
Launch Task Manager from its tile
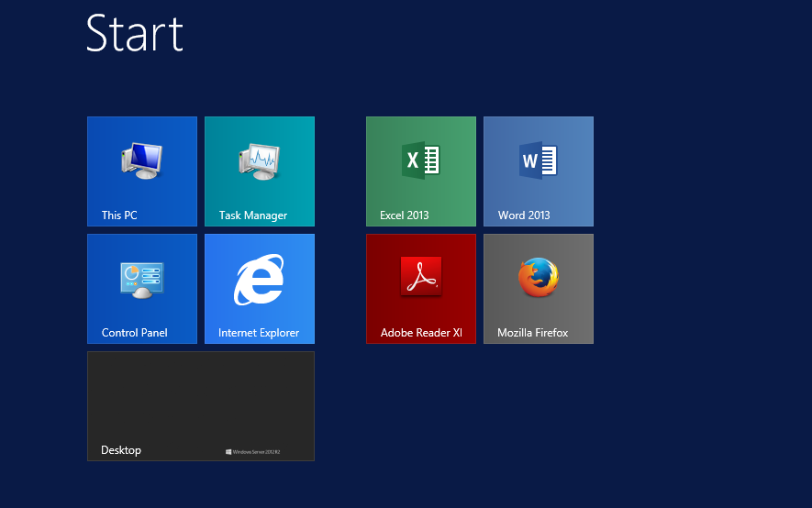(x=260, y=171)
